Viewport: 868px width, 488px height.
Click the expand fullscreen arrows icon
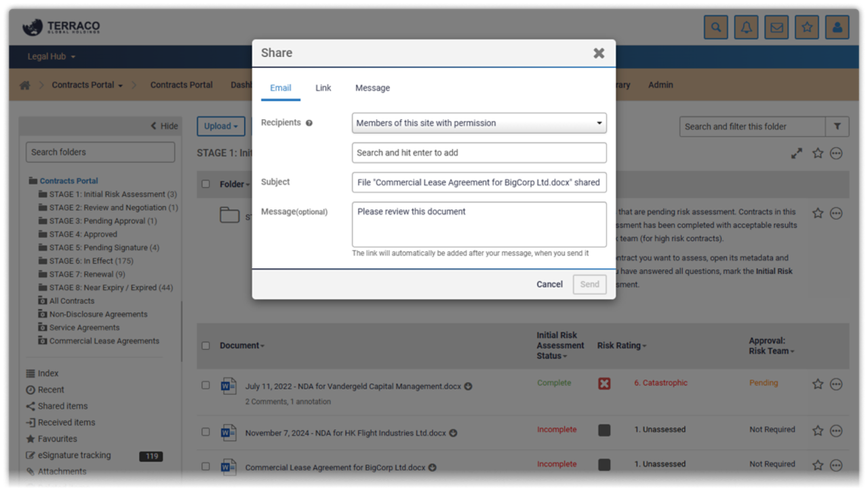[x=797, y=154]
